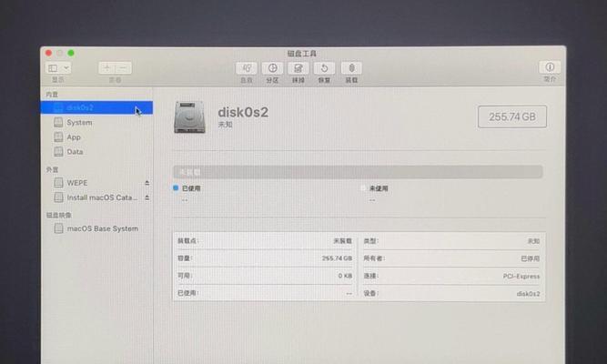Open the Partition (分区) tool
Viewport: 607px width, 364px height.
pyautogui.click(x=272, y=68)
